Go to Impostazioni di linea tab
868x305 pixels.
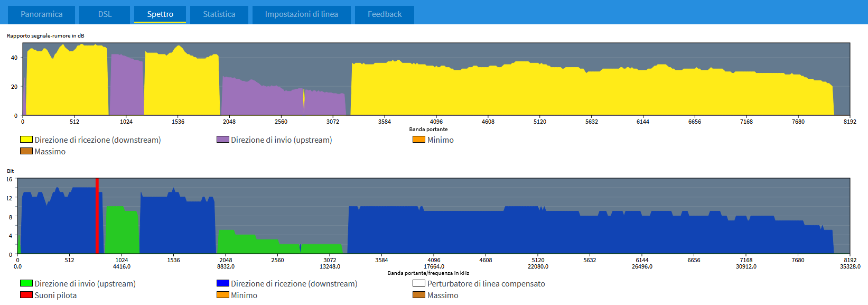tap(301, 14)
